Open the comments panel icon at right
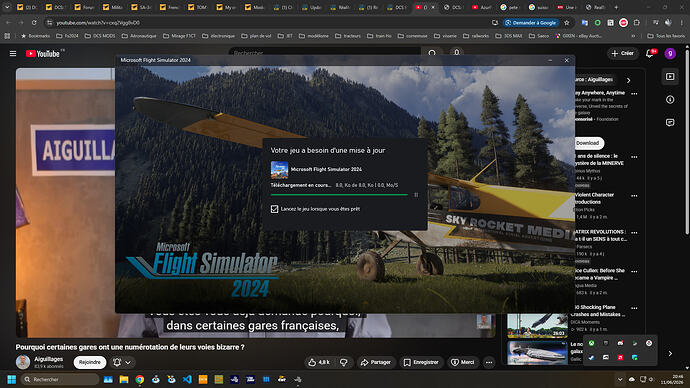Screen dimensions: 690x388 click(x=670, y=122)
